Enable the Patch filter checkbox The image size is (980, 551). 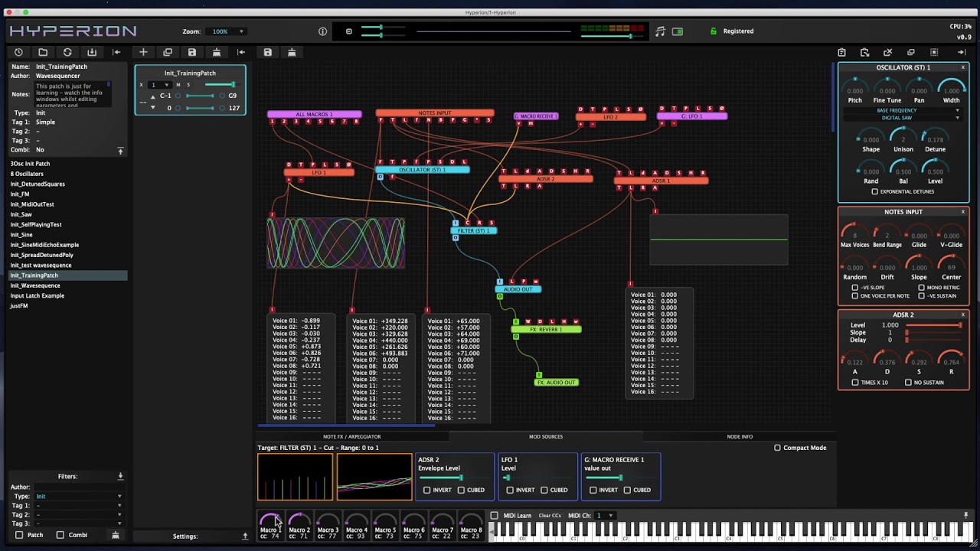pyautogui.click(x=19, y=535)
